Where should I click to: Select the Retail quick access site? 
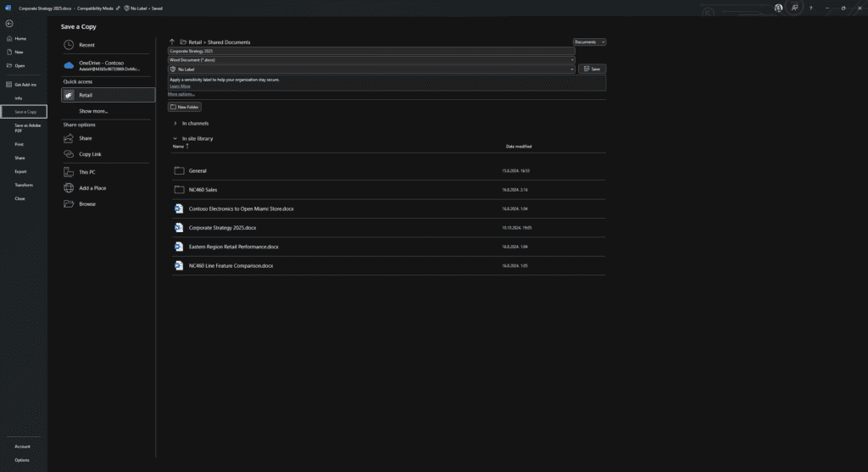(108, 95)
